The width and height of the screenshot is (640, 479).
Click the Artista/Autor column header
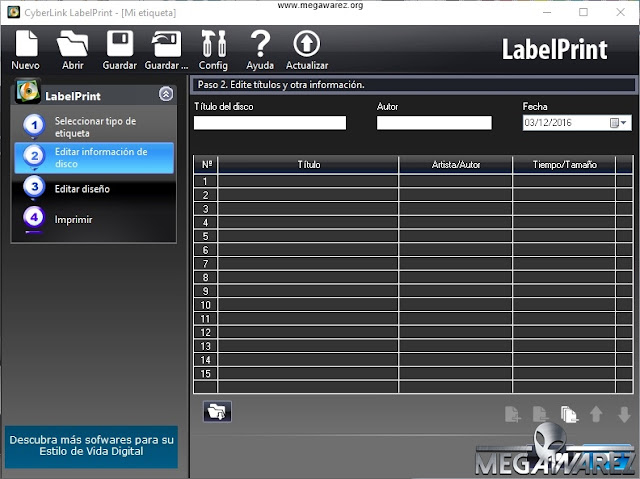tap(456, 164)
